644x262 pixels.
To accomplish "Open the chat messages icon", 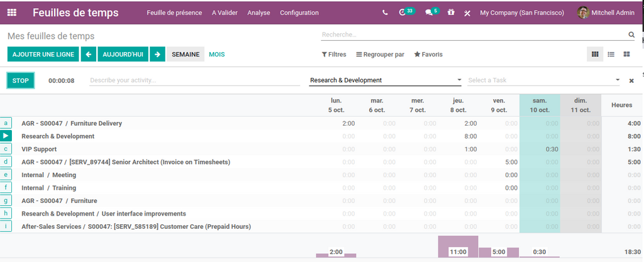I will pos(429,13).
